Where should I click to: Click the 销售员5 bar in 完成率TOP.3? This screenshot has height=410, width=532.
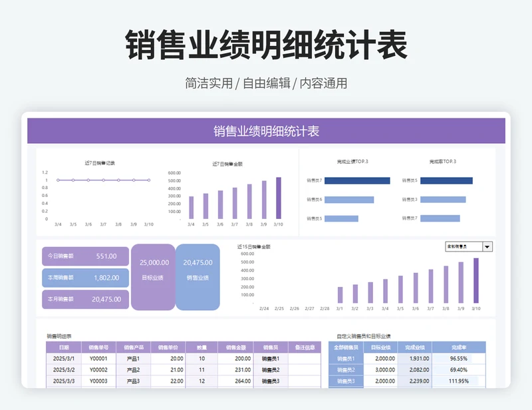(446, 181)
